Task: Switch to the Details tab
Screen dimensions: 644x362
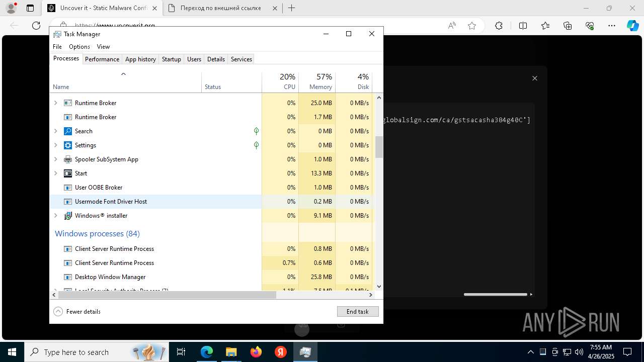Action: tap(216, 59)
